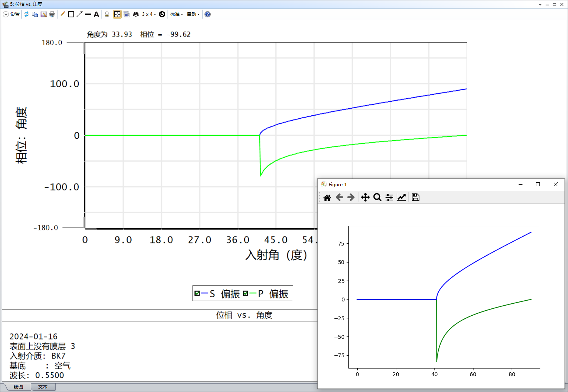Click the cursor readout 角度为 33.93
This screenshot has height=392, width=568.
click(x=110, y=34)
